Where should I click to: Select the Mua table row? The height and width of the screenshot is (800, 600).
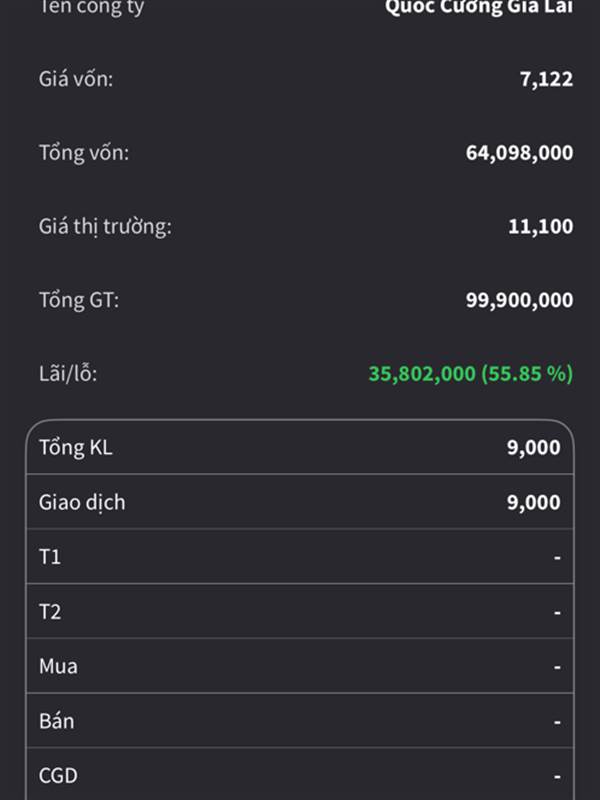pyautogui.click(x=300, y=666)
